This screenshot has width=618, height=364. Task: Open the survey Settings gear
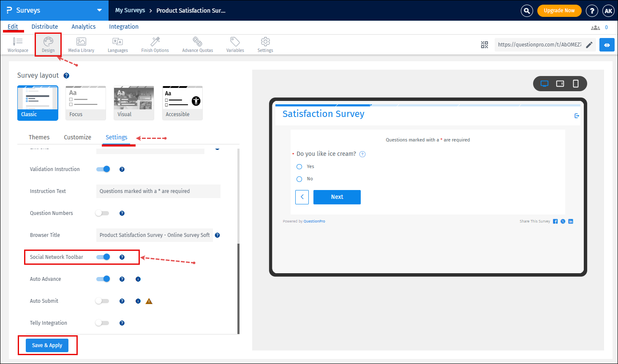[265, 44]
